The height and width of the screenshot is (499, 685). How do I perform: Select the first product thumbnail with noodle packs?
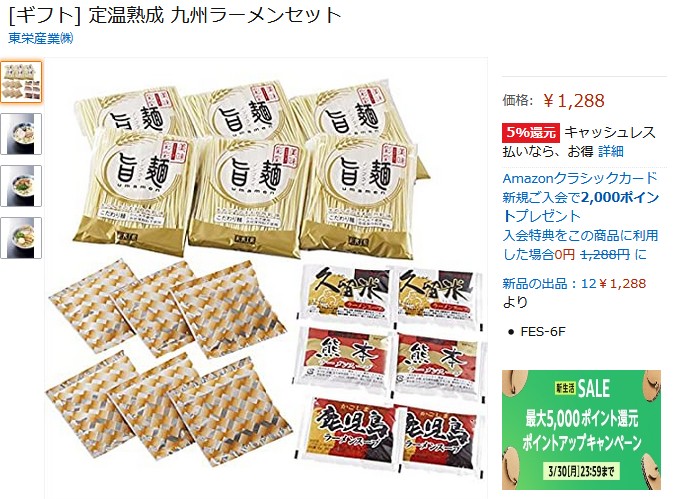[21, 82]
